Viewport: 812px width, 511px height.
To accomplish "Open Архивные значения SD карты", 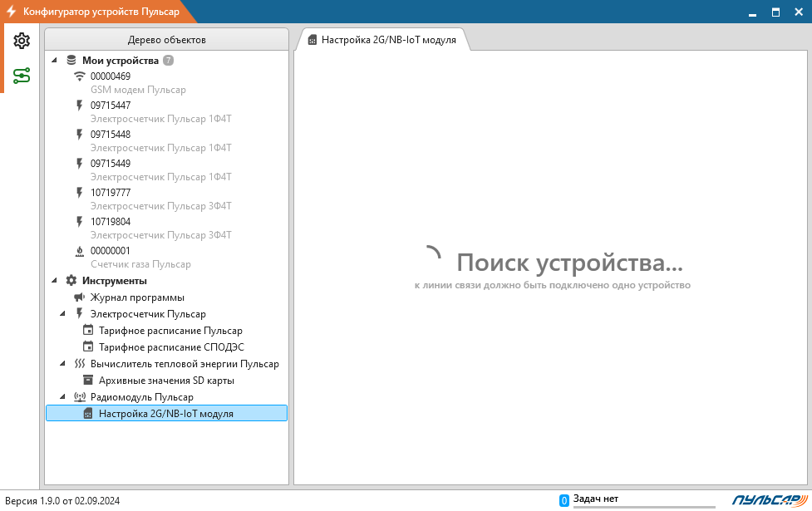I will [x=166, y=381].
